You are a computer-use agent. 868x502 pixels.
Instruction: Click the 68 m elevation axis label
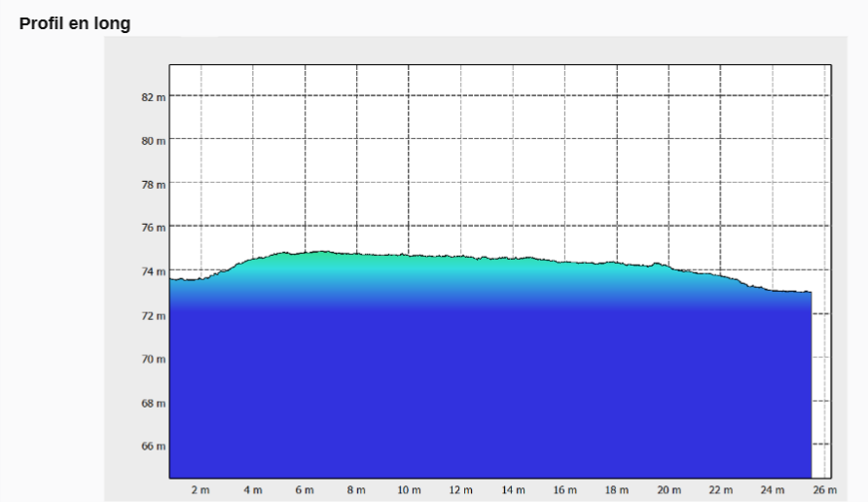[154, 404]
